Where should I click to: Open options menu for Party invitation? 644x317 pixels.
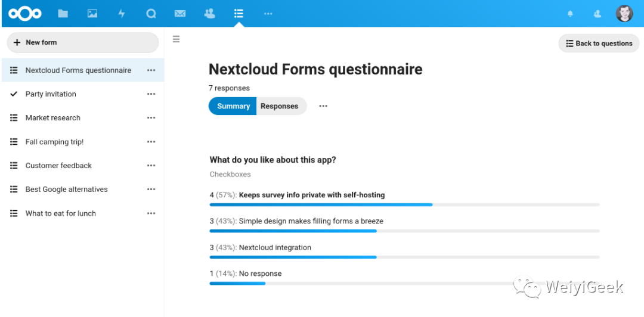tap(151, 94)
